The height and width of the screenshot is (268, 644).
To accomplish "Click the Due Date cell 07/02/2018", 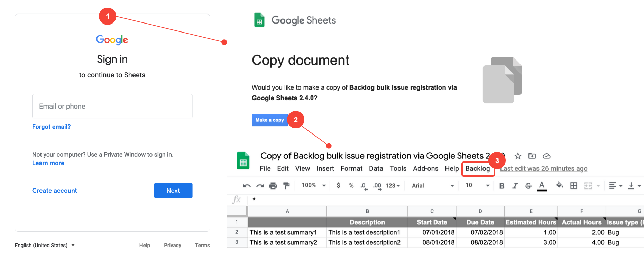I will coord(480,232).
